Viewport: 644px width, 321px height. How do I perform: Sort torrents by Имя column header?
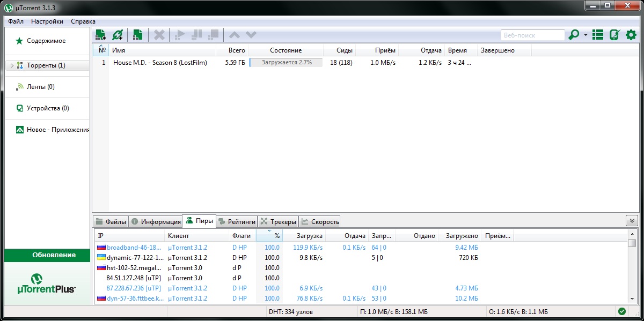[x=162, y=50]
